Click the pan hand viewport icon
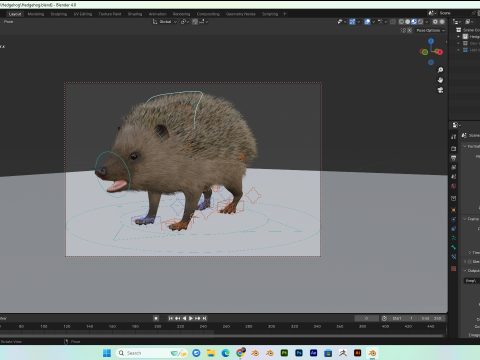 440,80
